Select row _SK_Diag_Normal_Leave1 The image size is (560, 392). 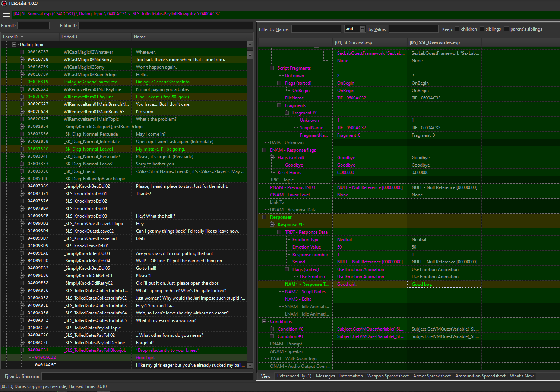coord(123,149)
